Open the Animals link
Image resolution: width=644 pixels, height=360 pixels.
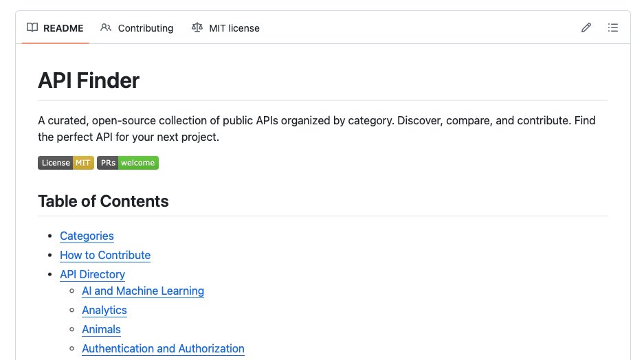pos(101,330)
